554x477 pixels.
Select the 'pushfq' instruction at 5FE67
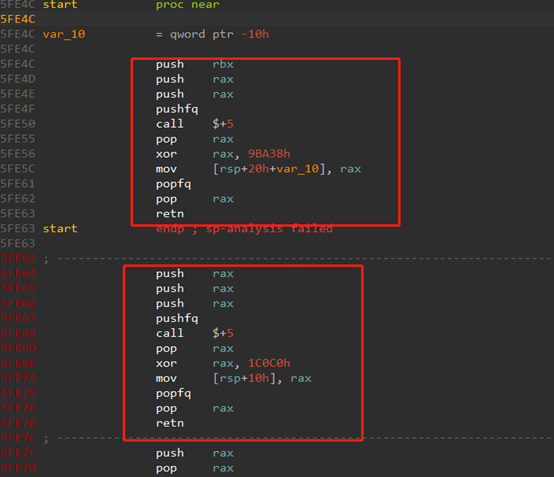click(x=177, y=318)
